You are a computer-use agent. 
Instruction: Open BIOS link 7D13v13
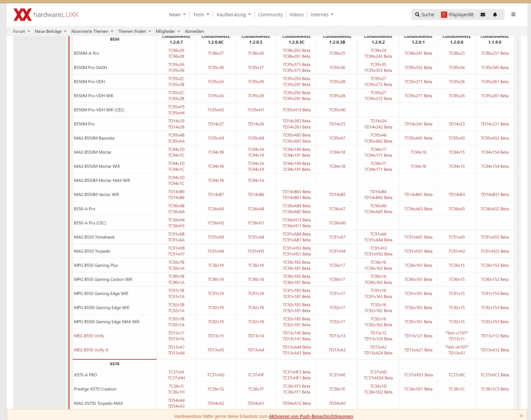[337, 336]
